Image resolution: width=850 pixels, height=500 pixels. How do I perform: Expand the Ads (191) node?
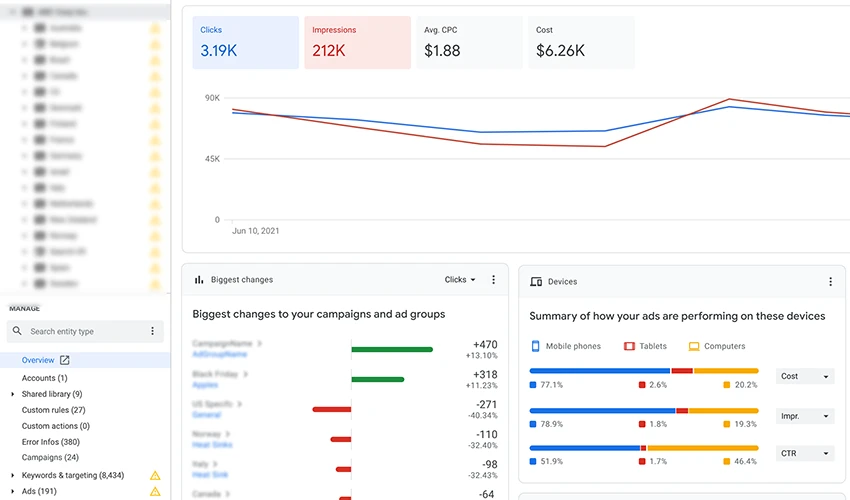(x=12, y=491)
